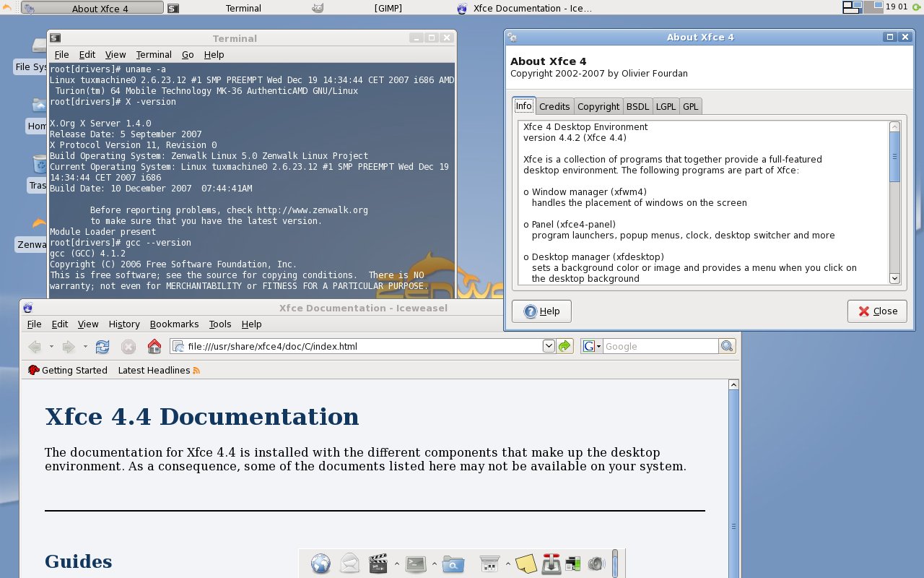Click the RSS feed icon next to Latest Headlines

(196, 371)
